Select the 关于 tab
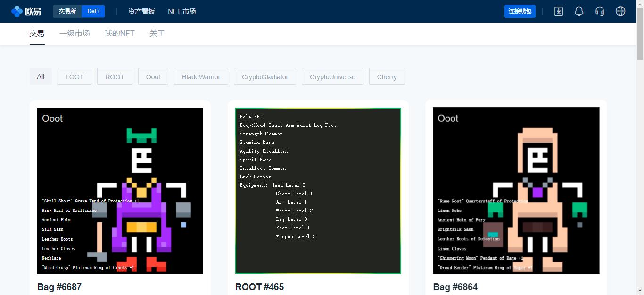The image size is (644, 295). pyautogui.click(x=157, y=34)
